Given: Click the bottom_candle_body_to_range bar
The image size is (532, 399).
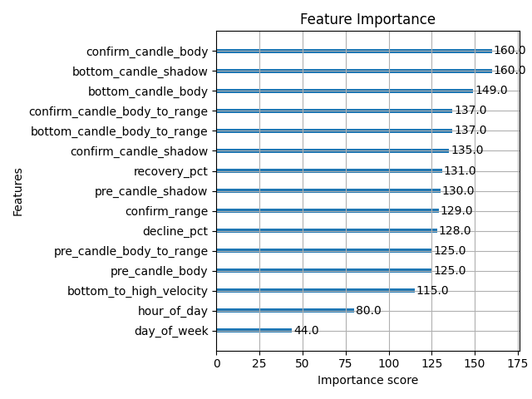Looking at the screenshot, I should 334,131.
